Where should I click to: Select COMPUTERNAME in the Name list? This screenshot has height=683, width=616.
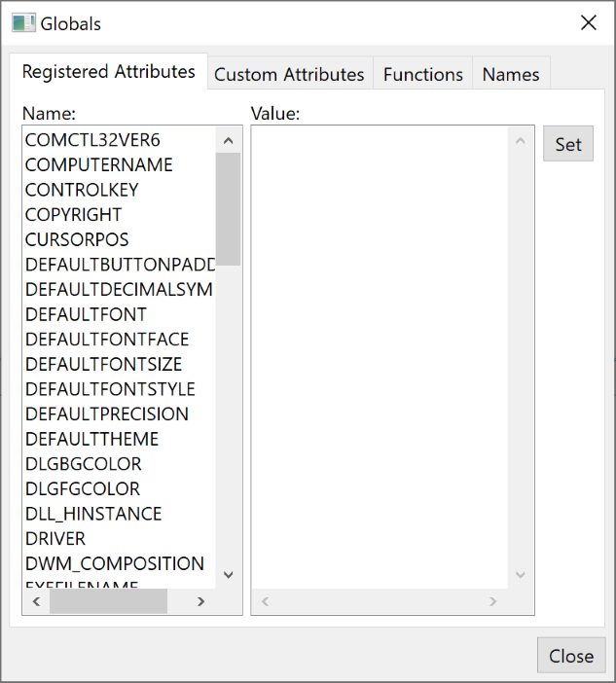(99, 165)
